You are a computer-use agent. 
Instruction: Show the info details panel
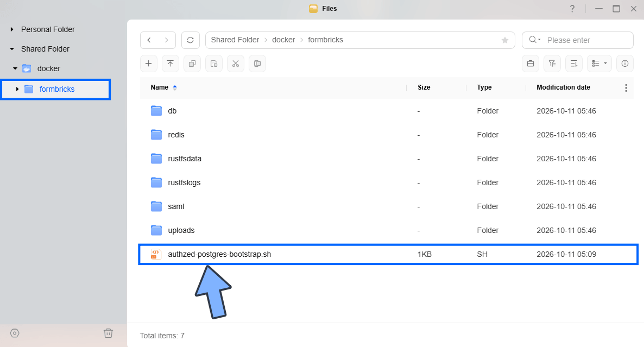tap(624, 63)
